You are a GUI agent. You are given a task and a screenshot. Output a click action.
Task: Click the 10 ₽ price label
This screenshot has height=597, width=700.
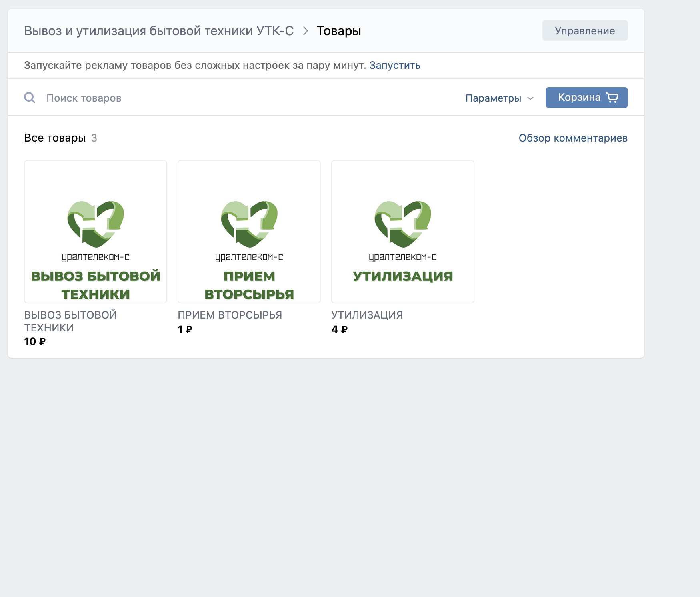click(x=35, y=341)
